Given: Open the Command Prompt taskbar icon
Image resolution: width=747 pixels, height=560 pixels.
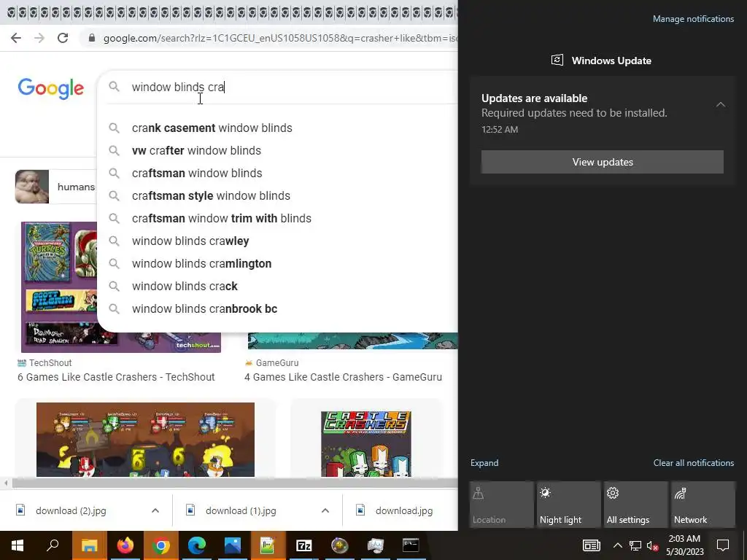Looking at the screenshot, I should pos(411,545).
